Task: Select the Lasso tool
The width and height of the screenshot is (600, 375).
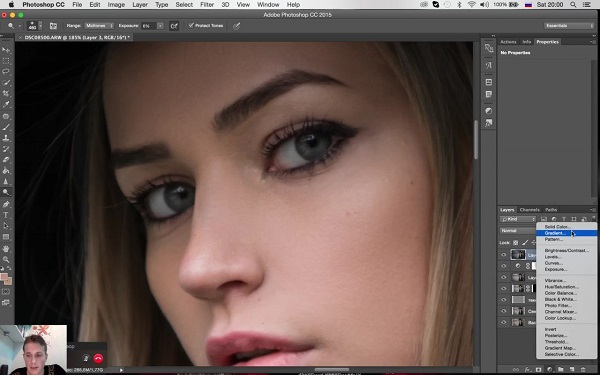Action: tap(6, 72)
